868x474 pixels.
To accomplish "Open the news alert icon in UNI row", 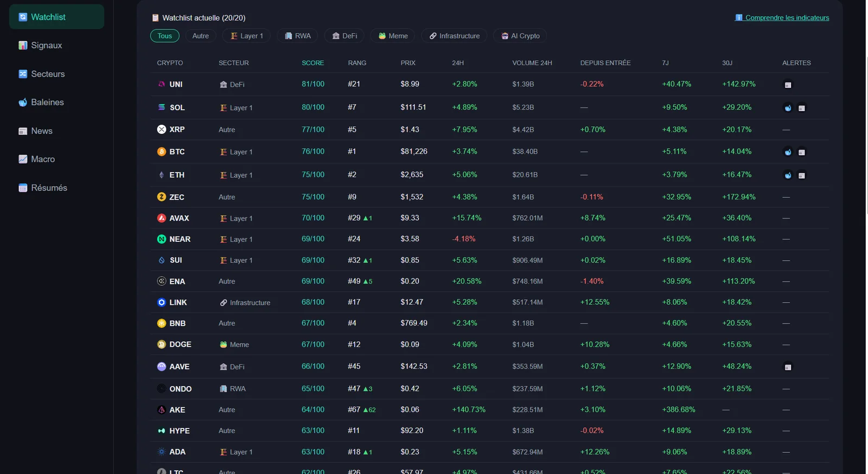I will [x=788, y=85].
